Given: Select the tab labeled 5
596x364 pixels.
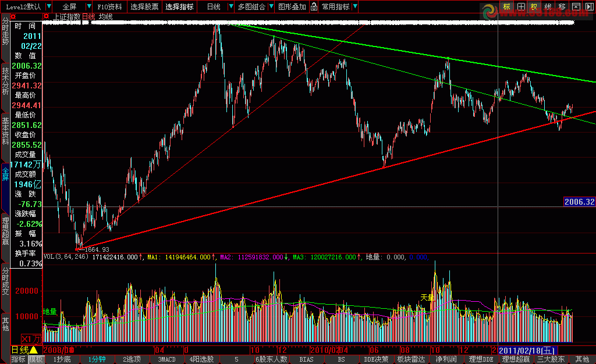Looking at the screenshot, I should click(236, 359).
